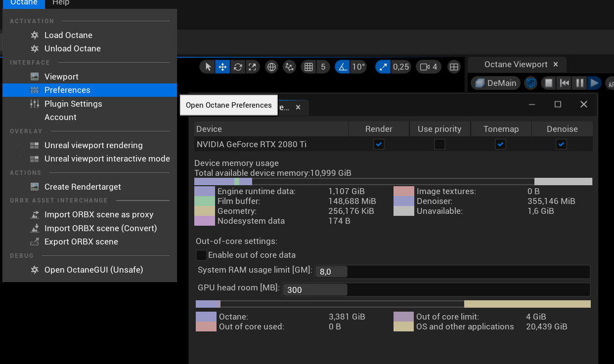The width and height of the screenshot is (614, 364).
Task: Maximize the preferences window
Action: tap(558, 104)
